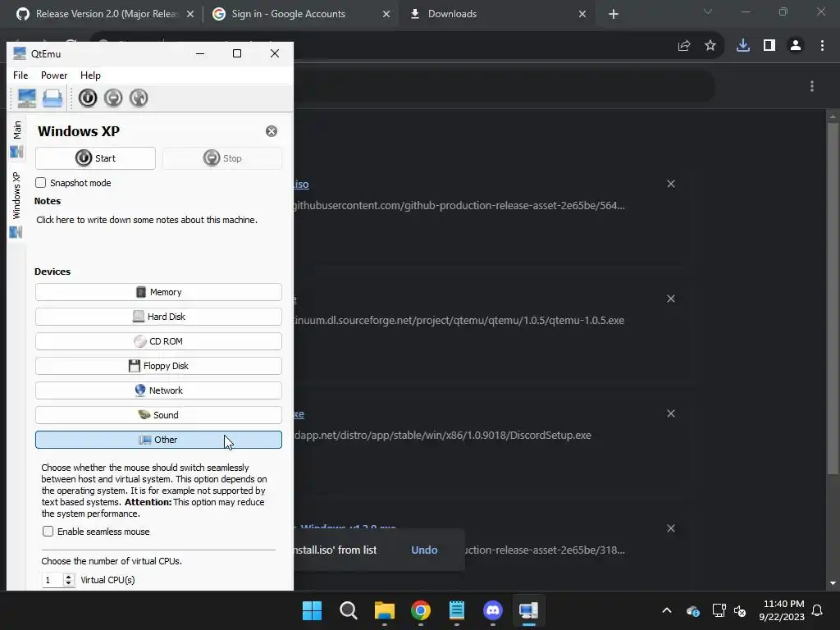Remove the DiscordSetup.exe download from list
The image size is (840, 630).
[671, 413]
